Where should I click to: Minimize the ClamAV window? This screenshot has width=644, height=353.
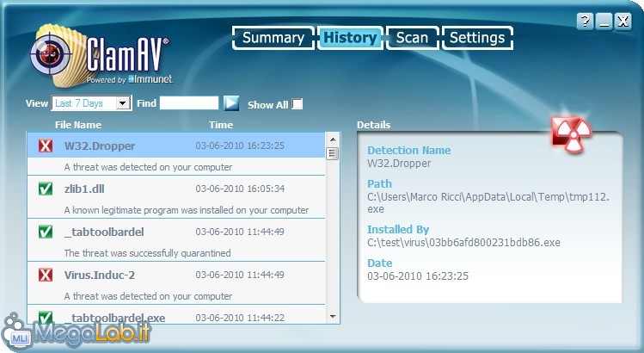604,21
